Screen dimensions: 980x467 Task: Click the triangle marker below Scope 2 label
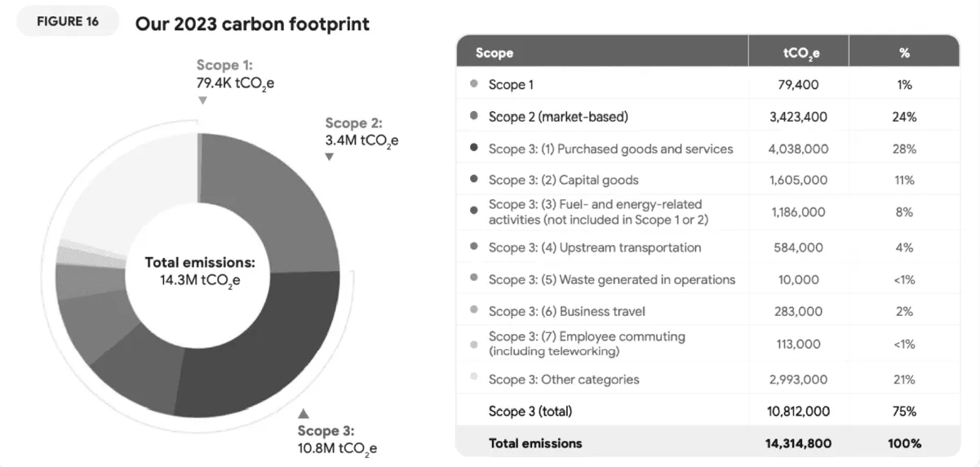[x=330, y=157]
